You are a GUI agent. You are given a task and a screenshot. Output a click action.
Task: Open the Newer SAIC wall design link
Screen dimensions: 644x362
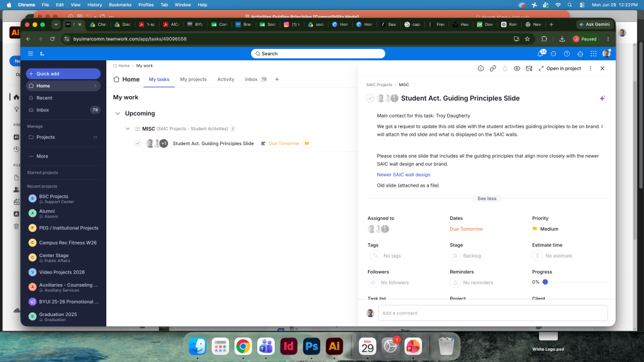tap(403, 175)
